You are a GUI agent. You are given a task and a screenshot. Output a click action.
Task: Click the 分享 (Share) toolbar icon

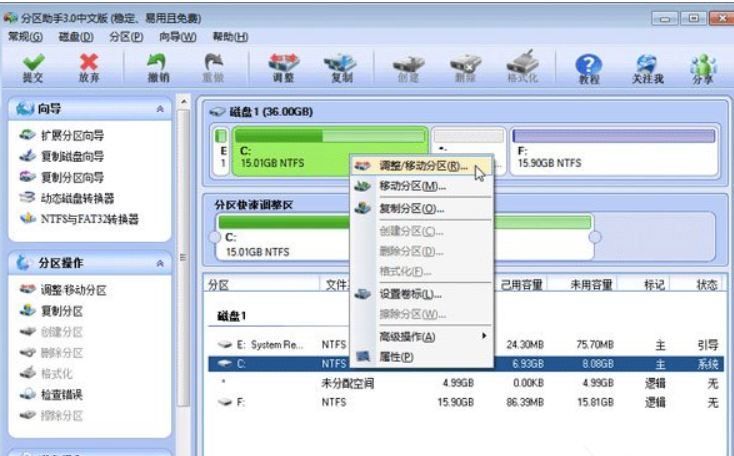tap(703, 68)
